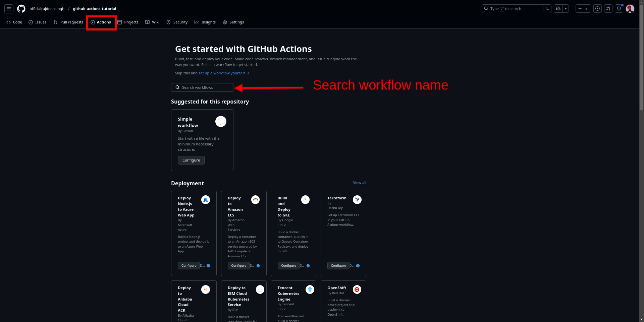Screen dimensions: 644x322
Task: Click 'Tencent Kubernetes Engine' card title
Action: tap(288, 294)
